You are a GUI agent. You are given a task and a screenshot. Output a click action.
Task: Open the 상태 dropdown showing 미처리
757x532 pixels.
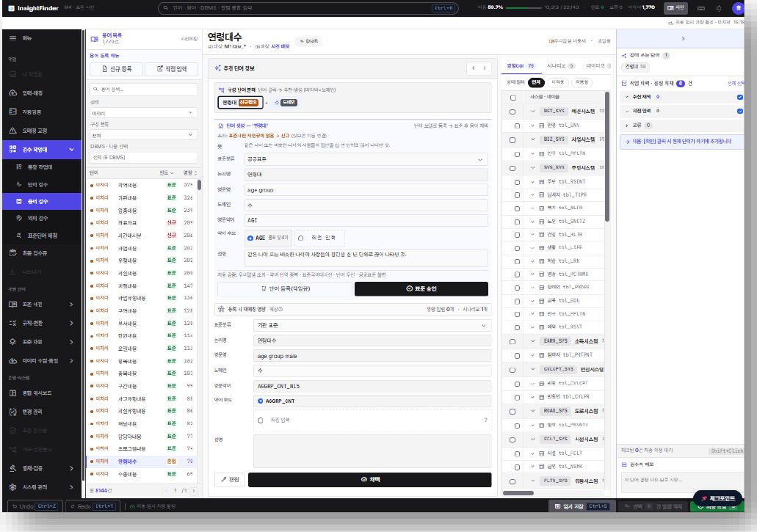[x=143, y=113]
